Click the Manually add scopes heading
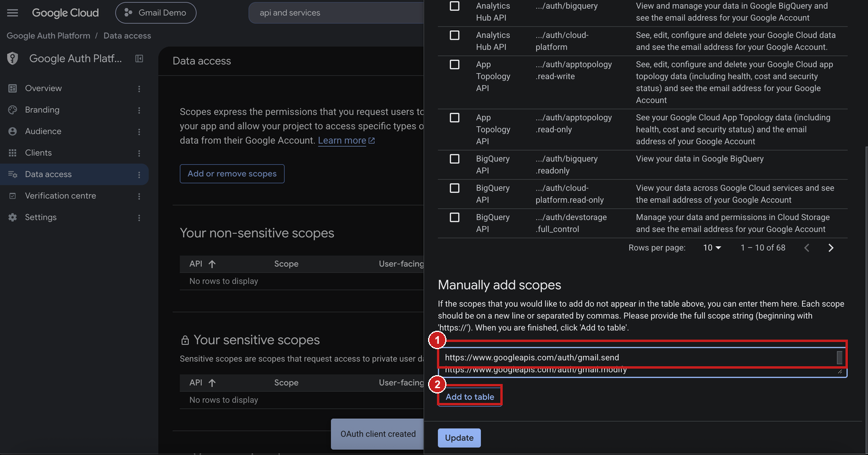The image size is (868, 455). tap(500, 285)
